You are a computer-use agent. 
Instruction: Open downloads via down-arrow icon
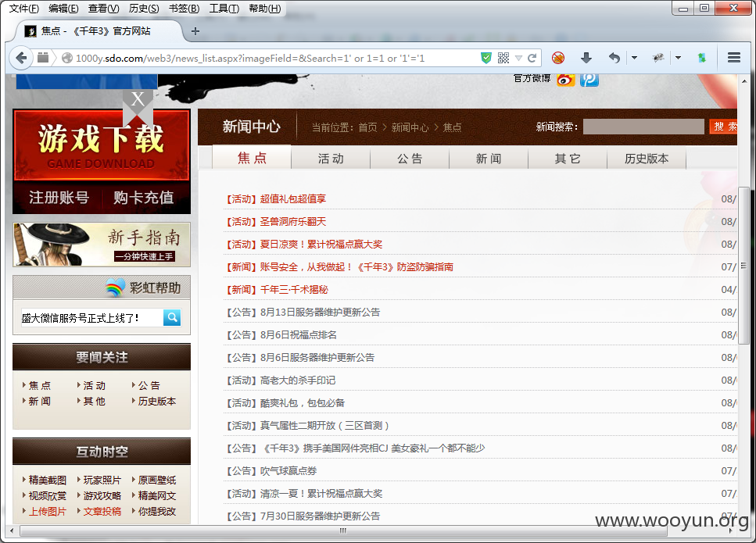[586, 58]
